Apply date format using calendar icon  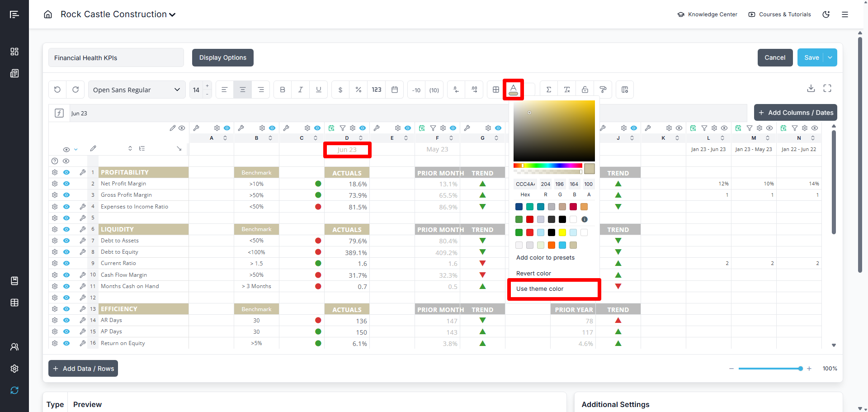tap(395, 90)
